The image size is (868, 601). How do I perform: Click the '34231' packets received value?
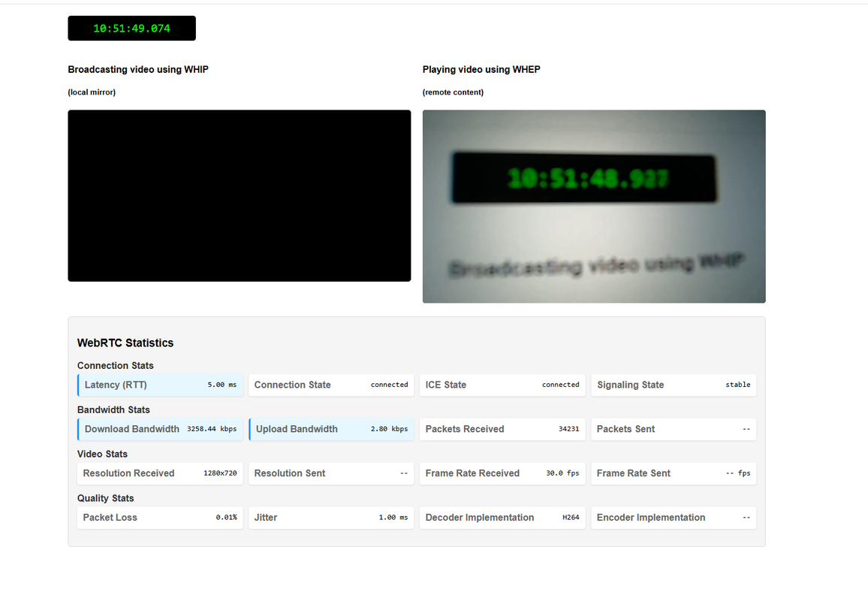[568, 429]
